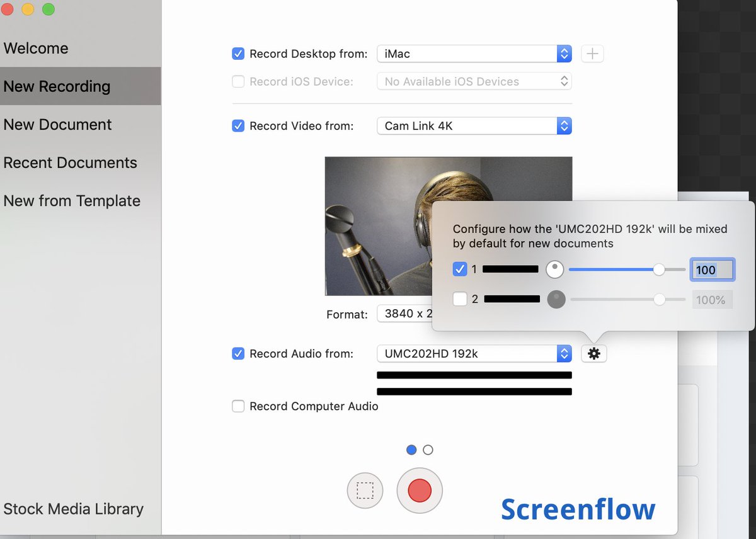The image size is (756, 539).
Task: Click the red Record button
Action: (x=420, y=491)
